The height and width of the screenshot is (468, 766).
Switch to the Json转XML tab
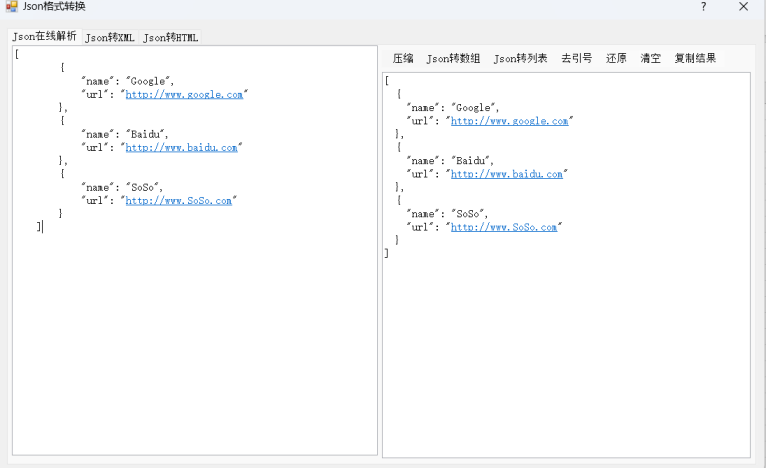tap(110, 38)
